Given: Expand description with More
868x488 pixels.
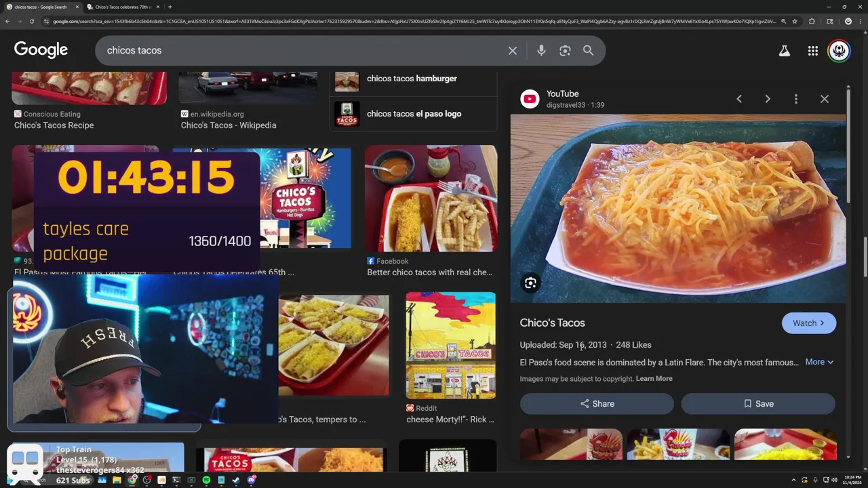Looking at the screenshot, I should point(819,362).
